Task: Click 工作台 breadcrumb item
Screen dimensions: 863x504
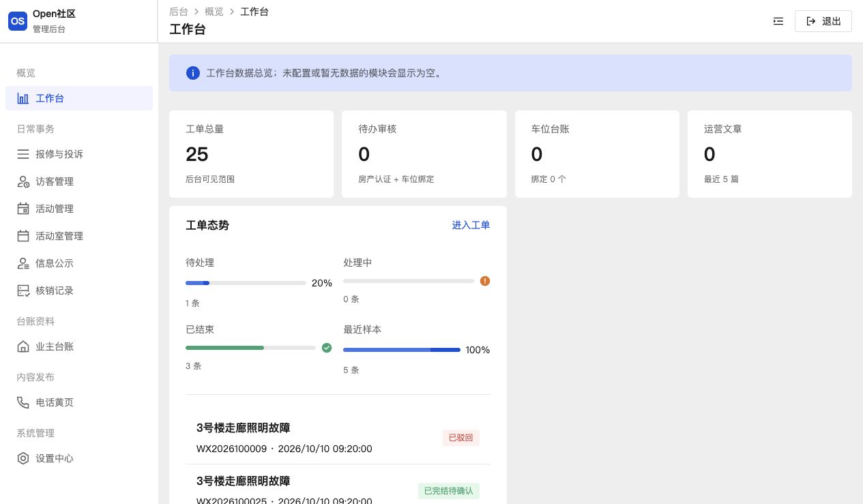Action: pyautogui.click(x=254, y=12)
